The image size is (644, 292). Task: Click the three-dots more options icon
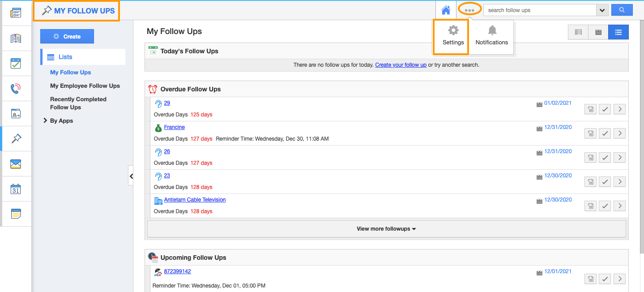coord(469,10)
